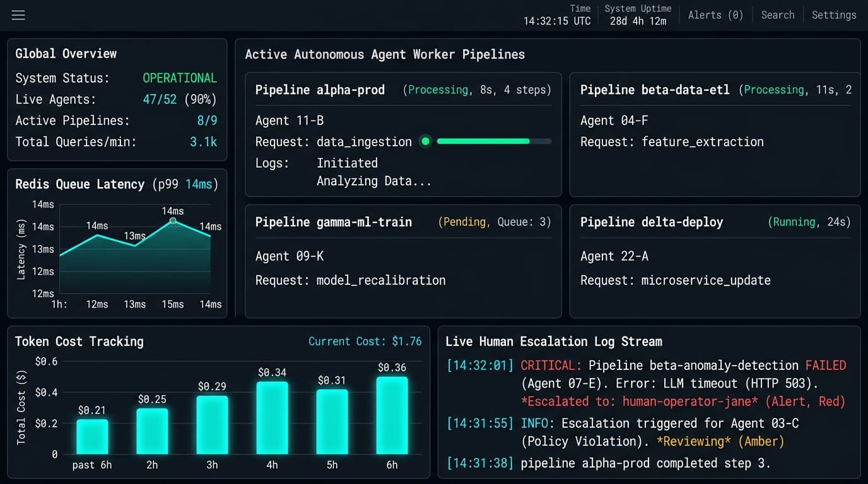Select the 4h cost bar
The width and height of the screenshot is (868, 484).
[272, 418]
